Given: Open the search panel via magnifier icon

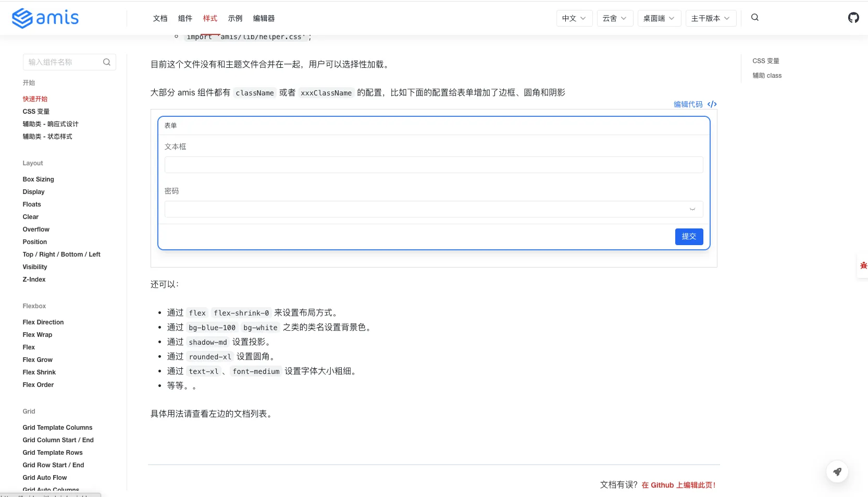Looking at the screenshot, I should (x=754, y=17).
